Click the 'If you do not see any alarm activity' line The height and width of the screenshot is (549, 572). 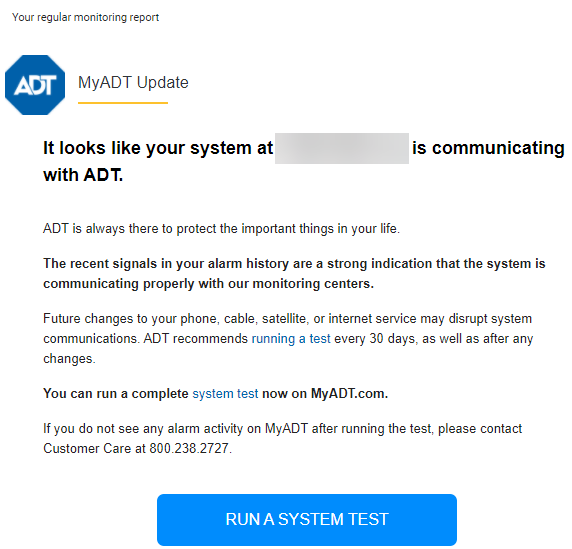pyautogui.click(x=283, y=429)
